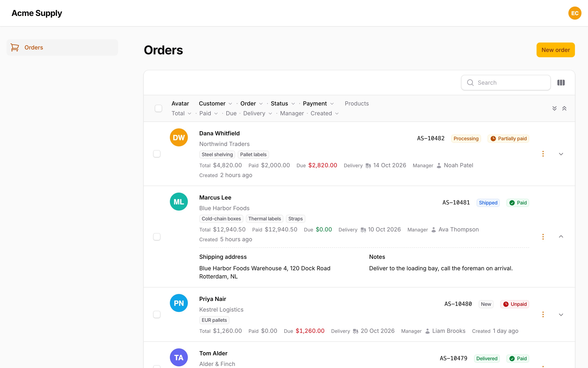Click the Delivered status badge

click(x=487, y=359)
